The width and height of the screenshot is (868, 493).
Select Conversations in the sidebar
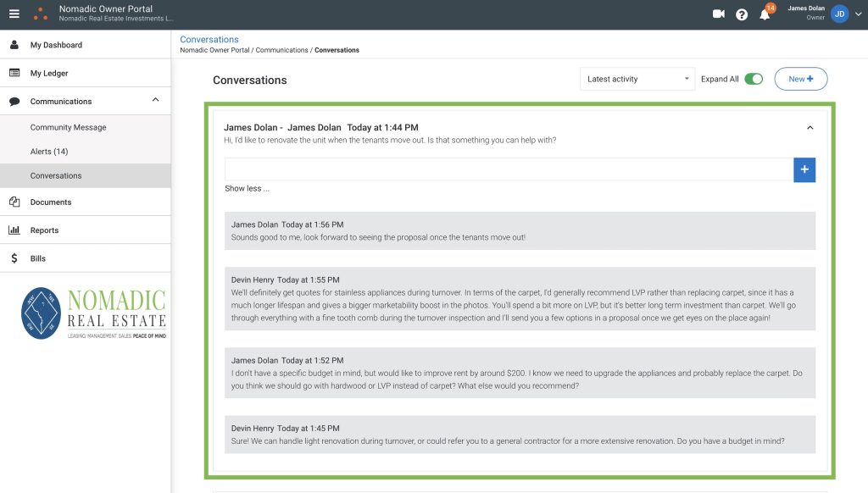86,175
